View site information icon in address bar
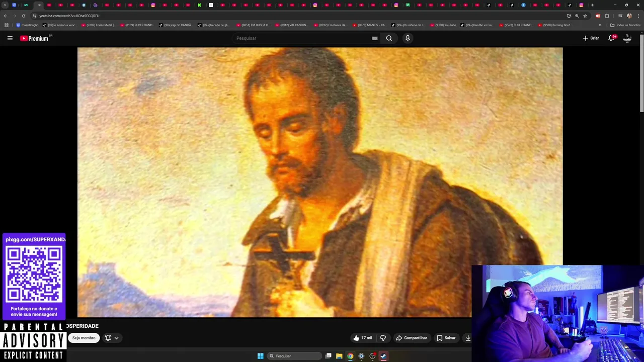 [34, 16]
